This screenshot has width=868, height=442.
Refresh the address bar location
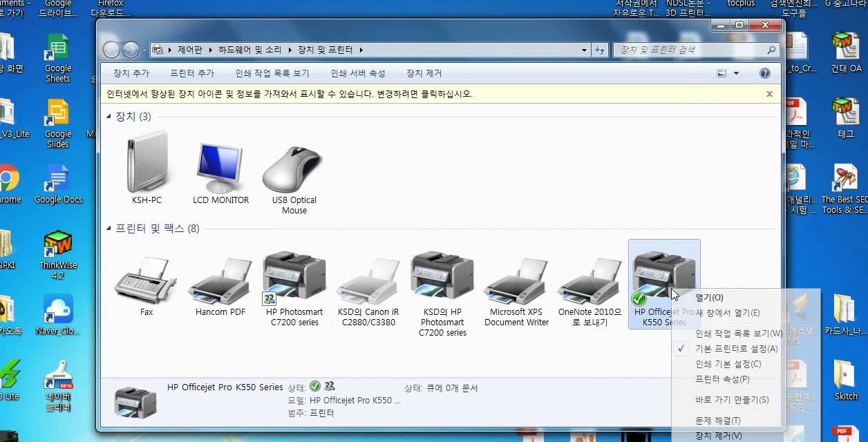599,50
